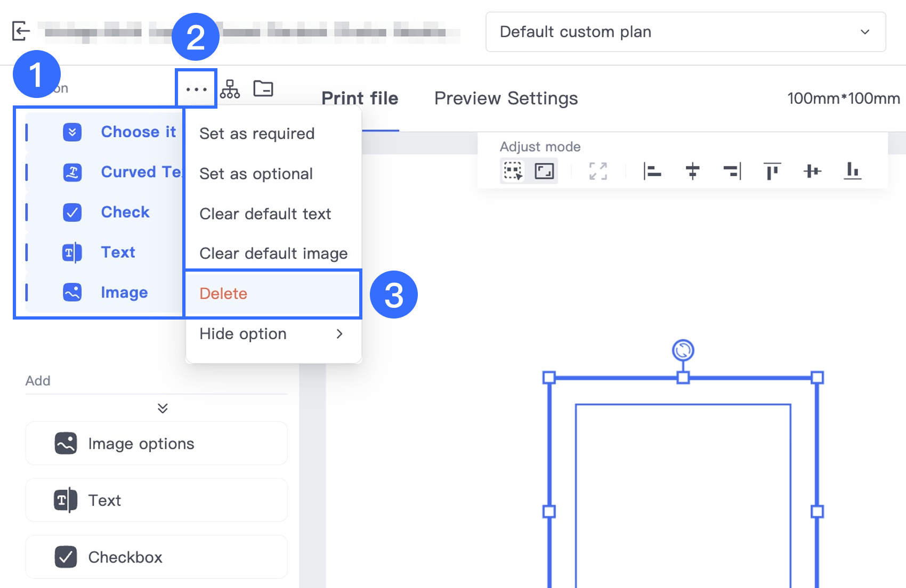Select the Image row in option list
Image resolution: width=906 pixels, height=588 pixels.
[104, 292]
